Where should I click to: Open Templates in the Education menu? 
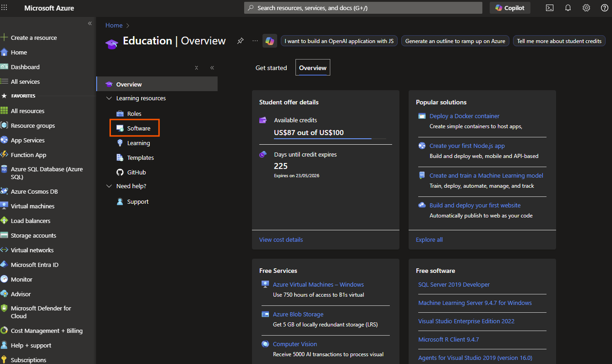pyautogui.click(x=140, y=158)
